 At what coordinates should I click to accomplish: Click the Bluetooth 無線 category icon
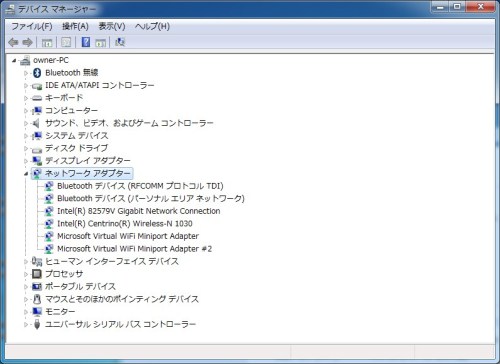37,73
